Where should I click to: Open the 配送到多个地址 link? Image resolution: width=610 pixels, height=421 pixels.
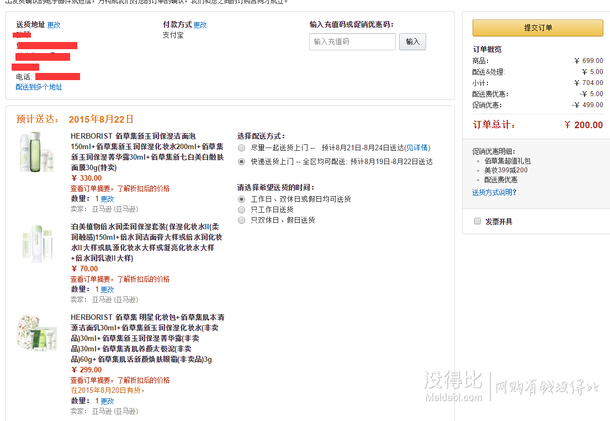[x=39, y=87]
